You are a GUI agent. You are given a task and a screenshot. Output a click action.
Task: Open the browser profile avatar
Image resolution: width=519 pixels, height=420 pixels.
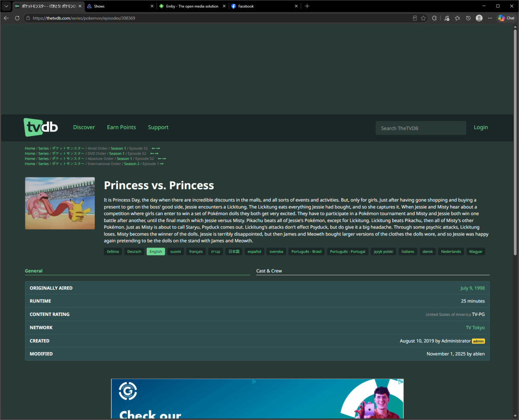(479, 18)
